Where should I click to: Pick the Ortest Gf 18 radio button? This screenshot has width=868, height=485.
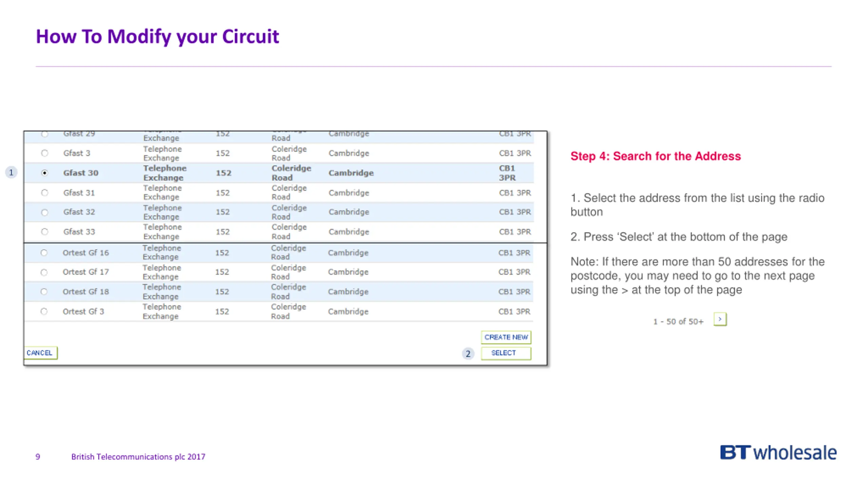(44, 292)
